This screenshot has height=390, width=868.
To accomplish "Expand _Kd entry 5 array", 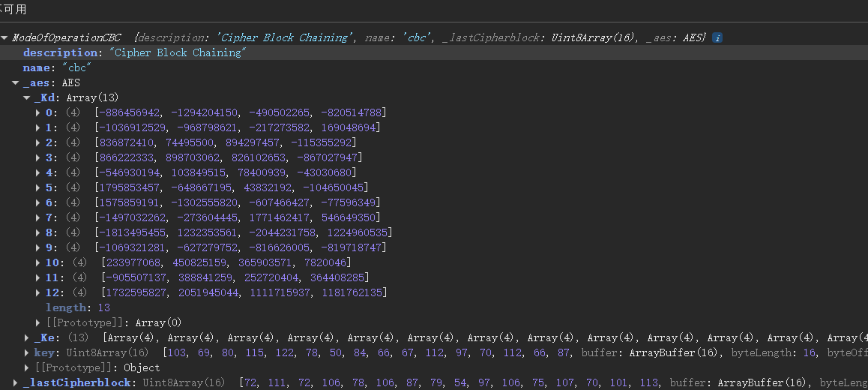I will [37, 187].
